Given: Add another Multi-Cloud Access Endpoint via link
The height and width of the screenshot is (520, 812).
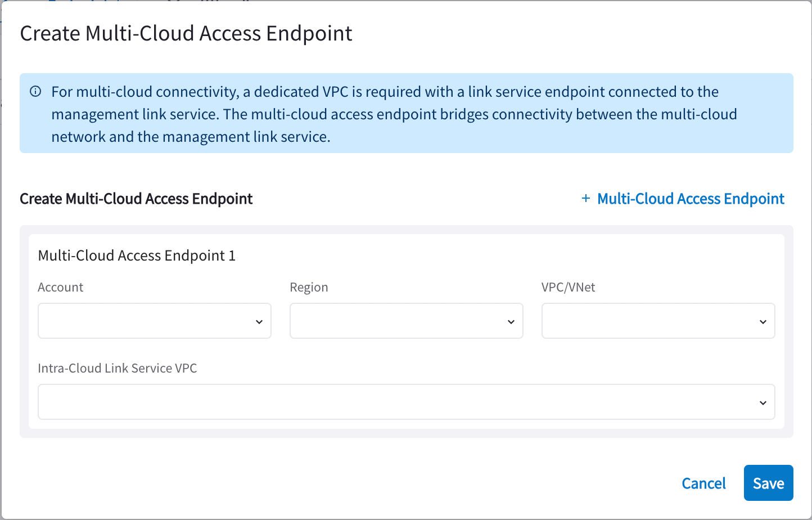Looking at the screenshot, I should coord(691,199).
